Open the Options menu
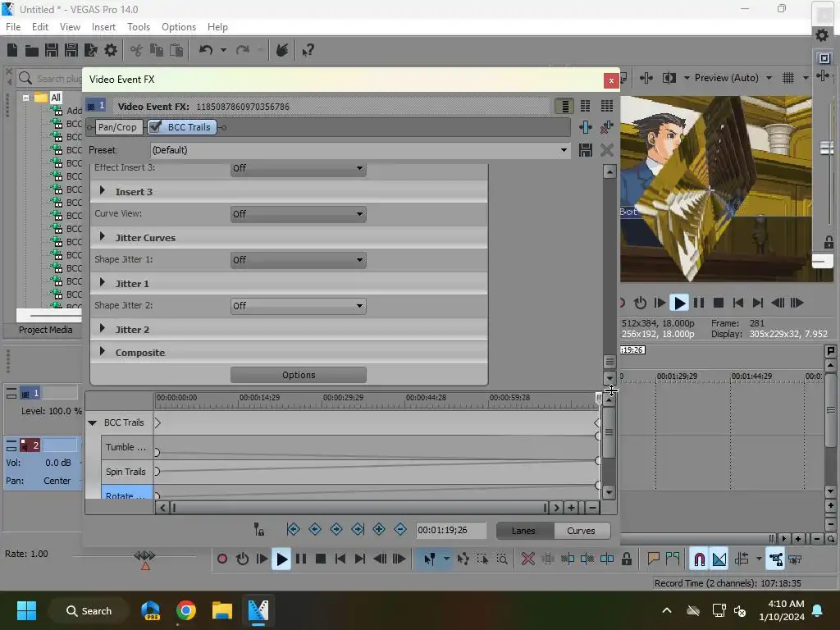The width and height of the screenshot is (840, 630). [178, 27]
